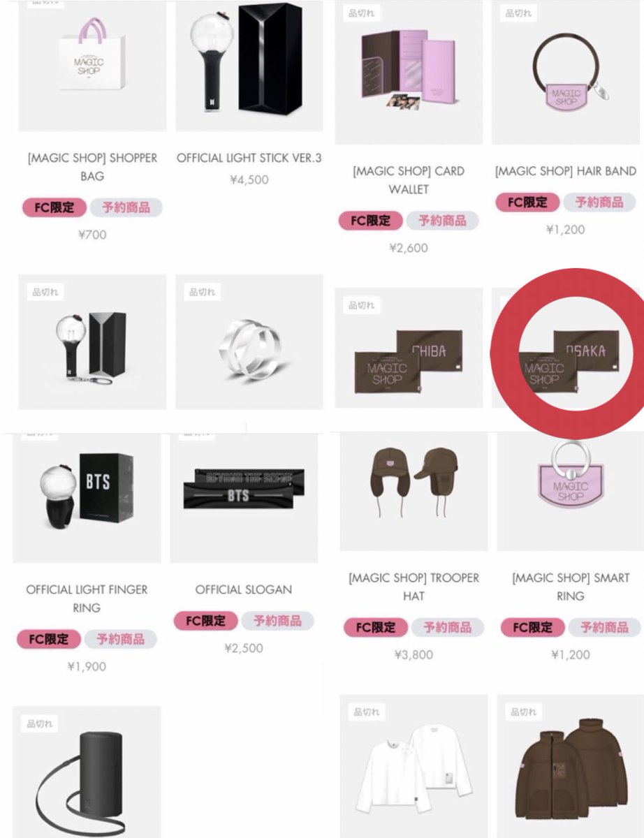Open the clear ring product thumbnail
644x838 pixels.
[249, 341]
